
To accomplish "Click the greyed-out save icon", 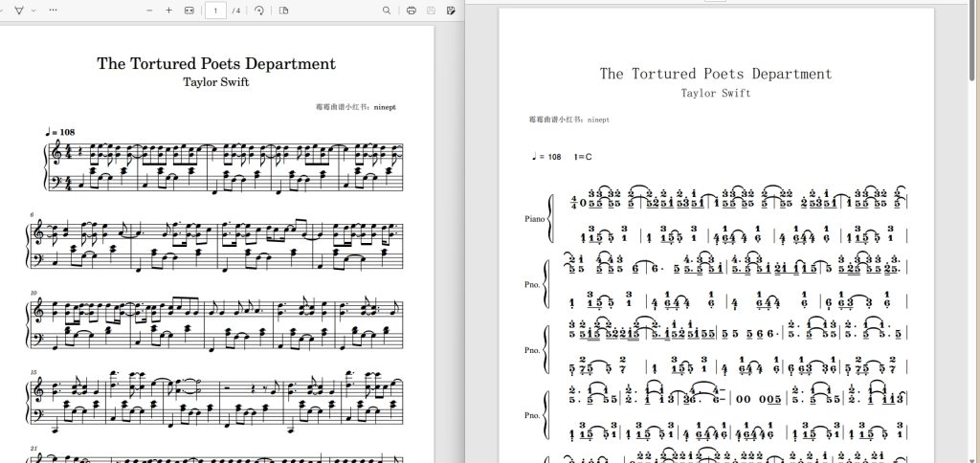I will pyautogui.click(x=431, y=10).
